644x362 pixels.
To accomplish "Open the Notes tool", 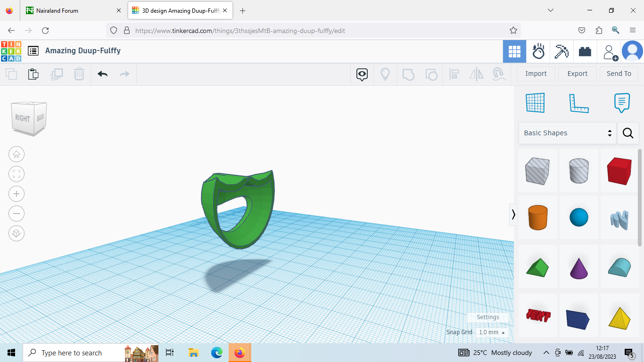I will pyautogui.click(x=621, y=103).
